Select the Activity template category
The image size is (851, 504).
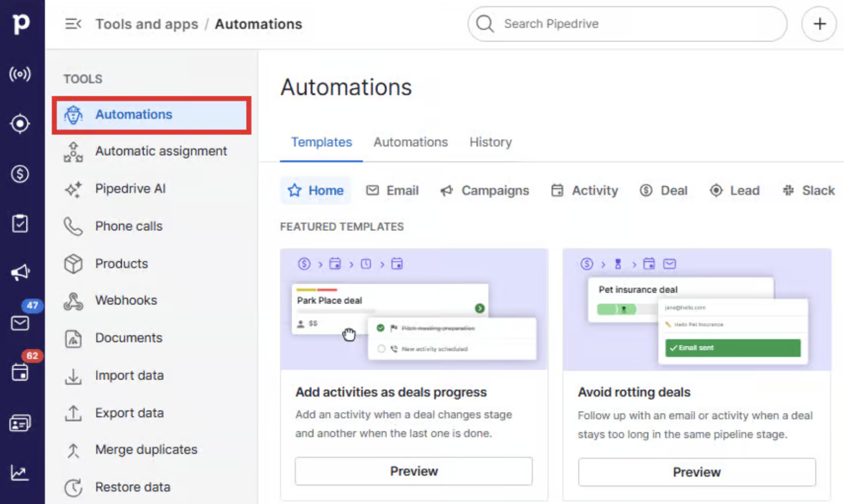585,191
